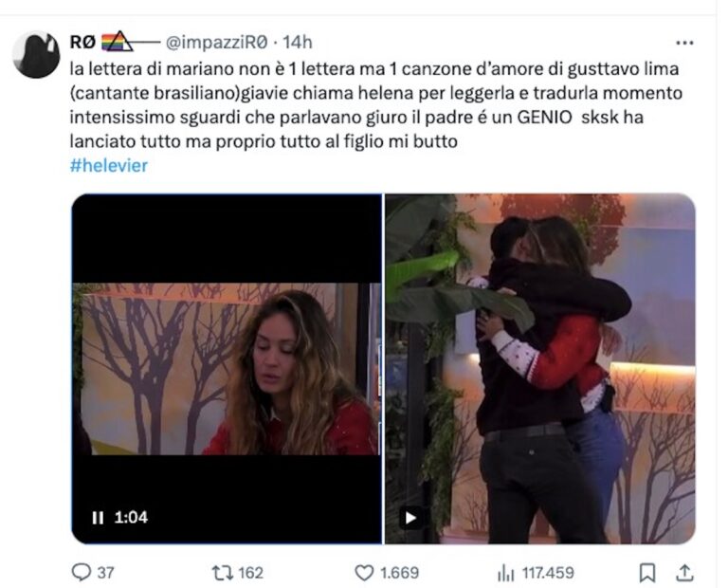The height and width of the screenshot is (588, 728).
Task: Like the tweet with heart icon
Action: (x=364, y=573)
